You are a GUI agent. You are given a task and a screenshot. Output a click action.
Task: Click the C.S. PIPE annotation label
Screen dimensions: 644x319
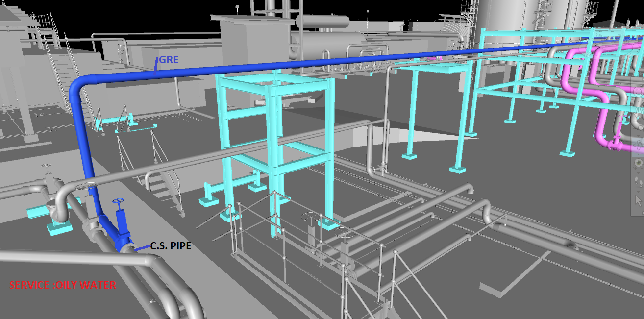pyautogui.click(x=170, y=246)
